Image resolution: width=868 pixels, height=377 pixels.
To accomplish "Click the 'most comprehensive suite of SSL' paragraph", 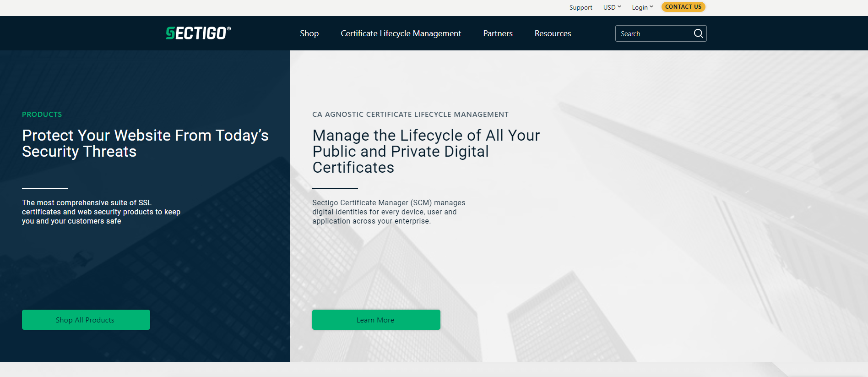I will pos(101,212).
